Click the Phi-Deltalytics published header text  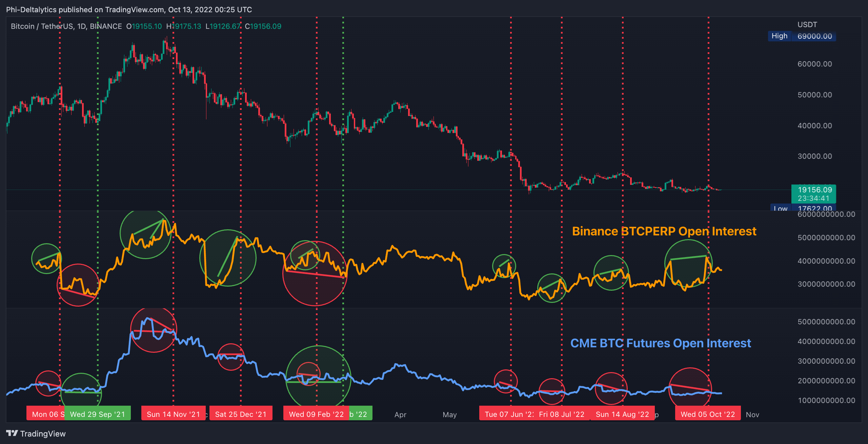pos(129,9)
